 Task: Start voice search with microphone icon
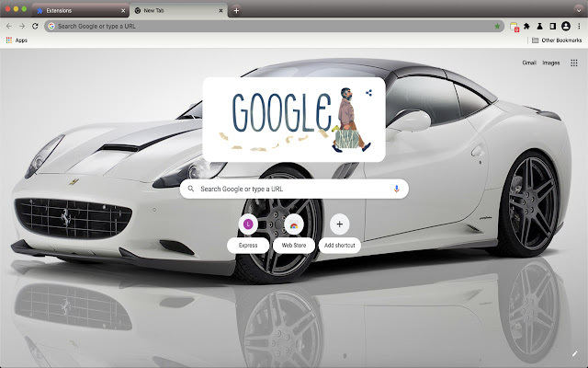tap(396, 189)
